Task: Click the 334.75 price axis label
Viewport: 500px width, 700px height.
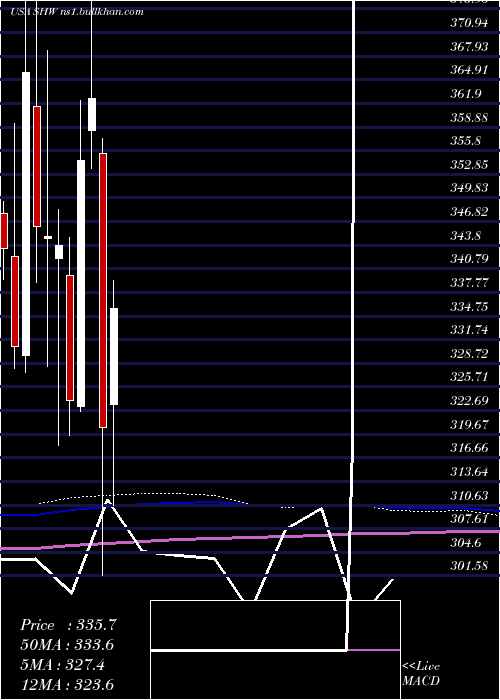Action: [x=469, y=306]
